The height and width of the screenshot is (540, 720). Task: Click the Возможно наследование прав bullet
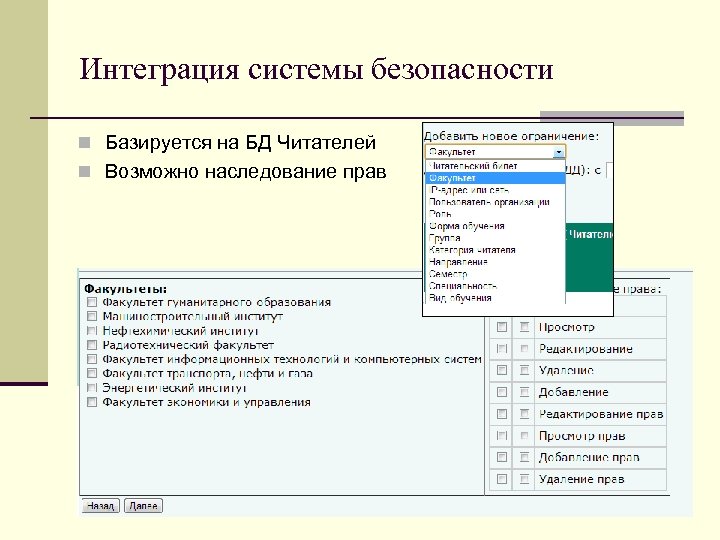coord(246,172)
